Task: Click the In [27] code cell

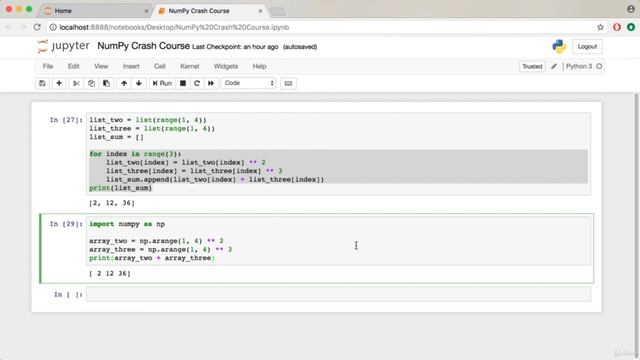Action: pyautogui.click(x=338, y=154)
